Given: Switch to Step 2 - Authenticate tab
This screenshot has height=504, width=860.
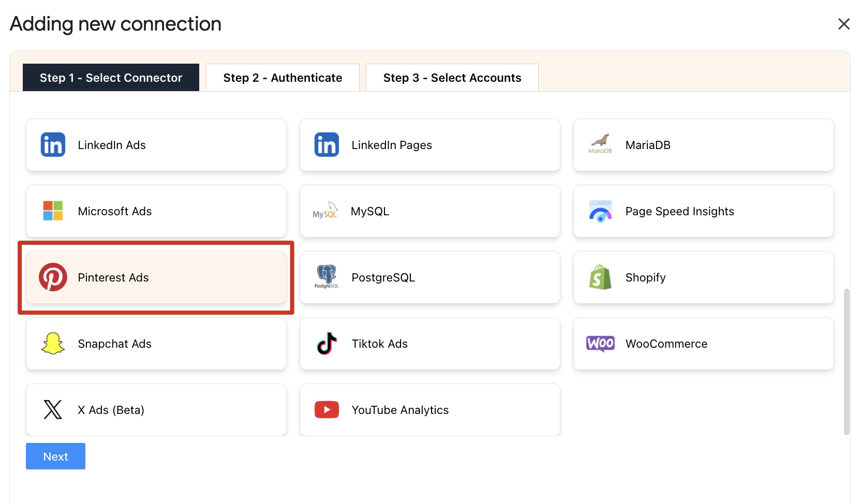Looking at the screenshot, I should tap(283, 78).
